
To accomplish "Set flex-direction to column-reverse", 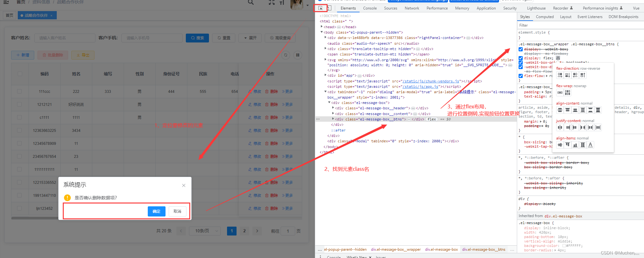I will coord(583,75).
